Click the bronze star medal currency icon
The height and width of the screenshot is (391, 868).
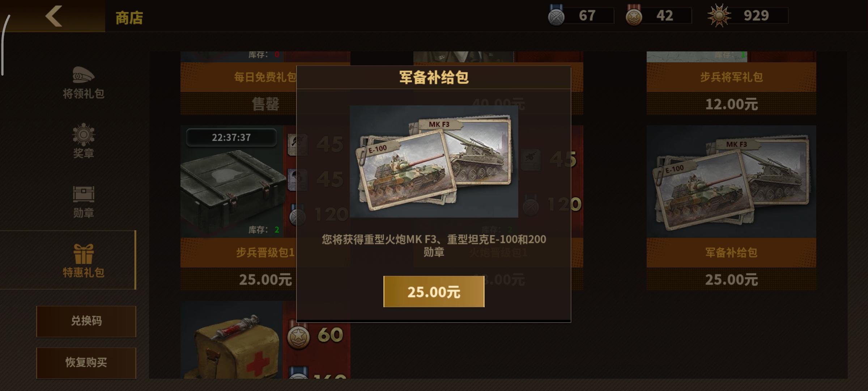pos(634,16)
